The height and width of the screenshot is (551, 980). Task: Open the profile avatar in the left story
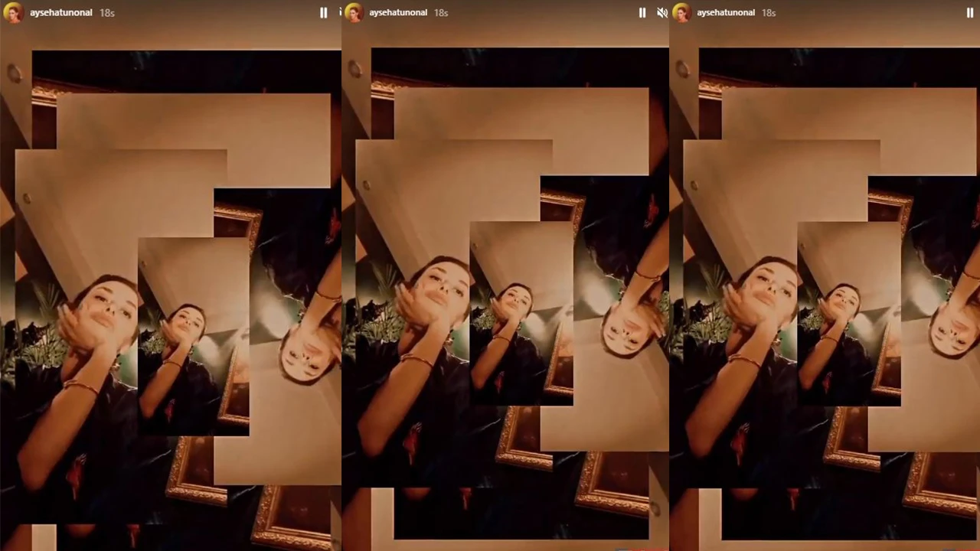coord(13,13)
